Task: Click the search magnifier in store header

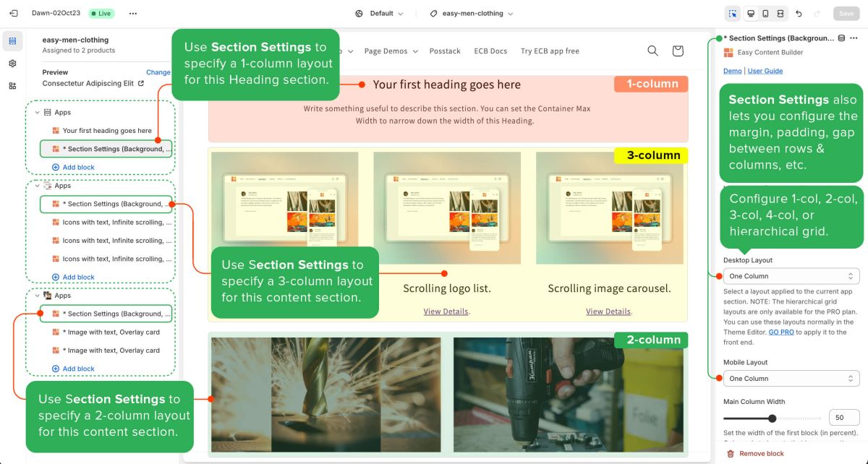Action: (x=652, y=51)
